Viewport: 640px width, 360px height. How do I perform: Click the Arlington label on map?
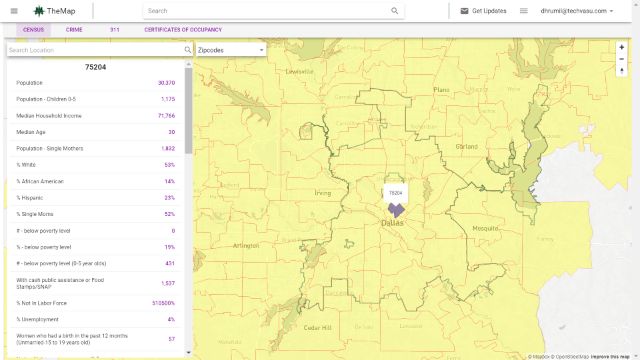coord(246,245)
